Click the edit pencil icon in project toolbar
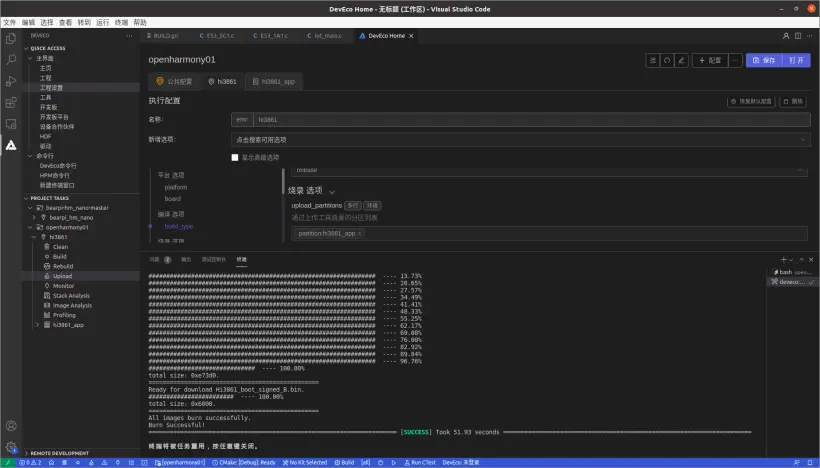Image resolution: width=820 pixels, height=468 pixels. 681,61
